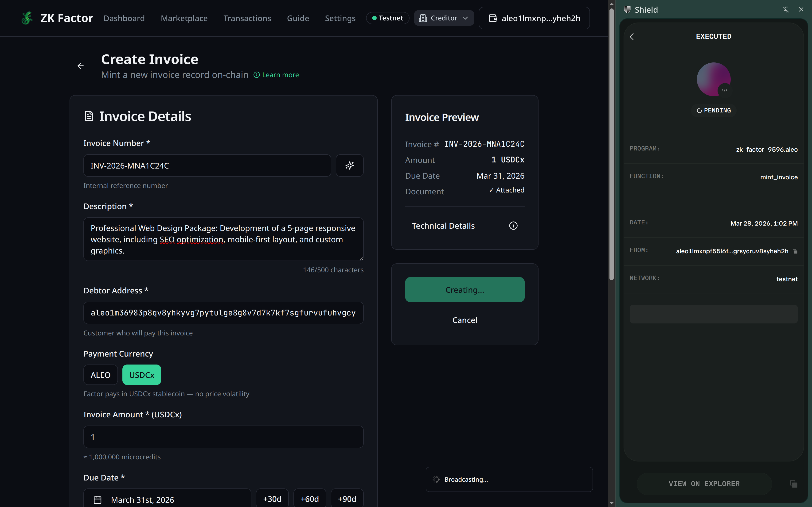Click the Invoice Amount input field
Screen dimensions: 812x507
pos(223,437)
